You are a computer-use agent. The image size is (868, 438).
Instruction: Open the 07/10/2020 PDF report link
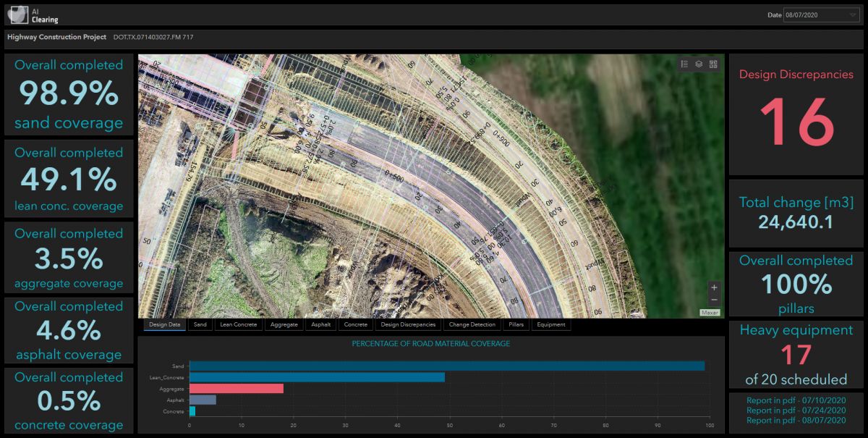click(796, 400)
